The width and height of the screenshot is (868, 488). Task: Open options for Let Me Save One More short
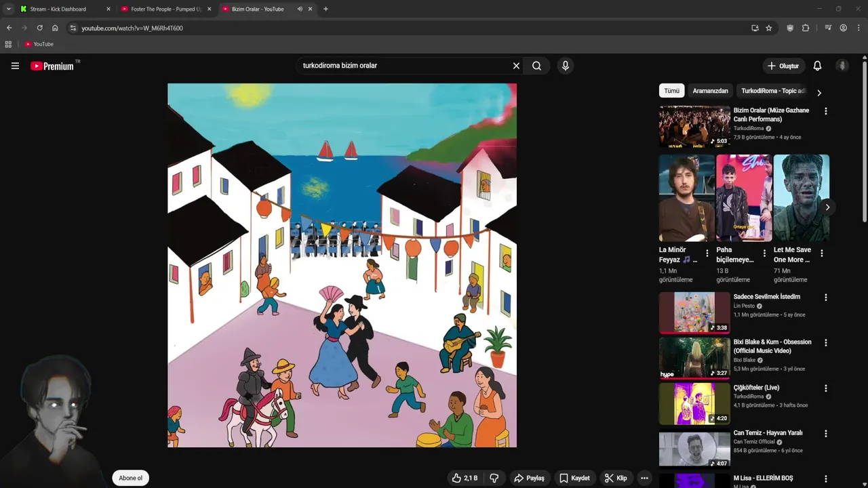pyautogui.click(x=822, y=253)
